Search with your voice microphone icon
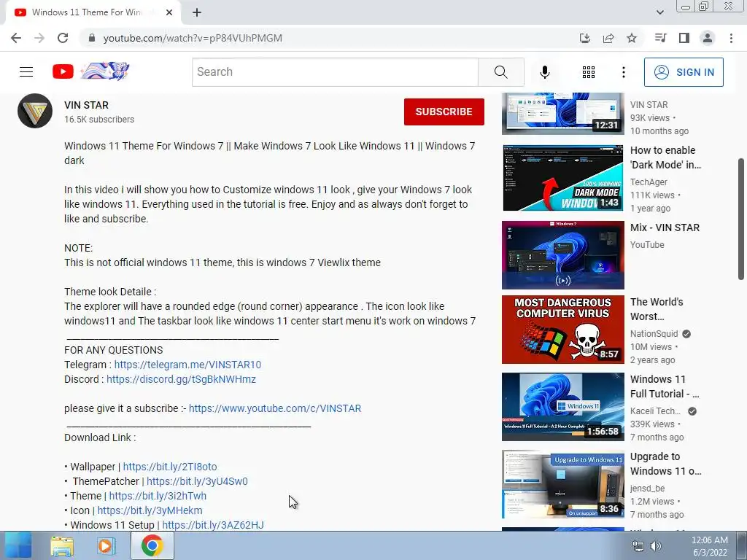The width and height of the screenshot is (747, 560). click(x=544, y=72)
